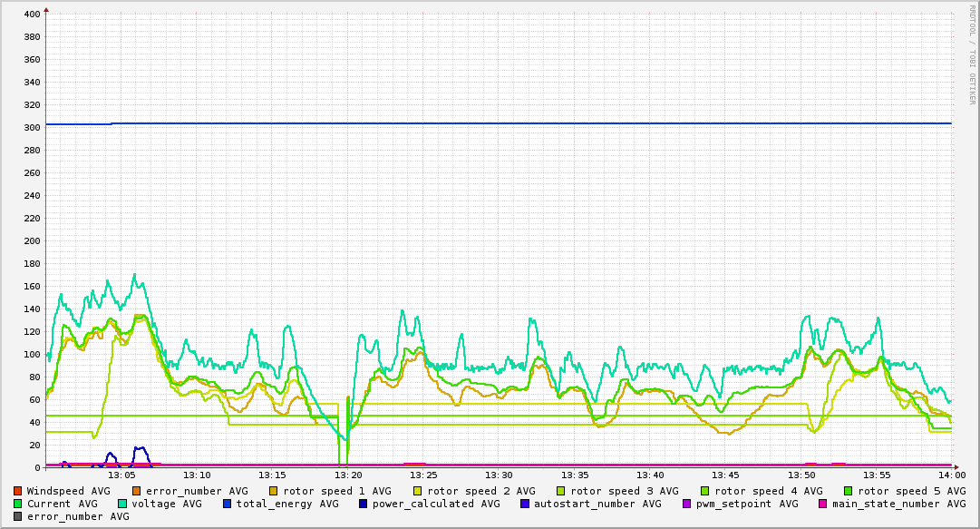The image size is (980, 529).
Task: Click the 'Windspeed AVG' legend label
Action: pyautogui.click(x=69, y=492)
